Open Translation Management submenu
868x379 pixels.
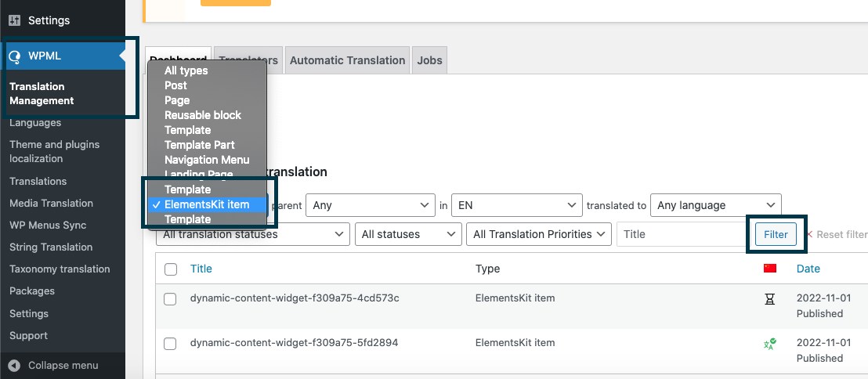coord(42,93)
